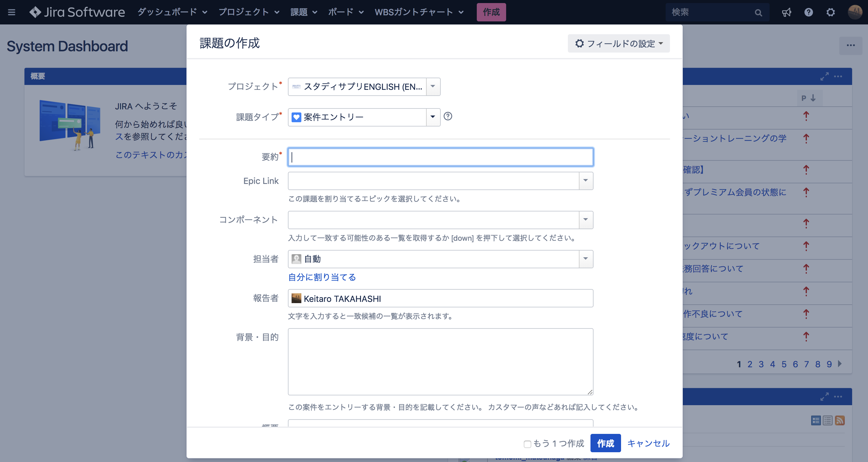Image resolution: width=868 pixels, height=462 pixels.
Task: Maximize the upper right gadget
Action: point(824,76)
